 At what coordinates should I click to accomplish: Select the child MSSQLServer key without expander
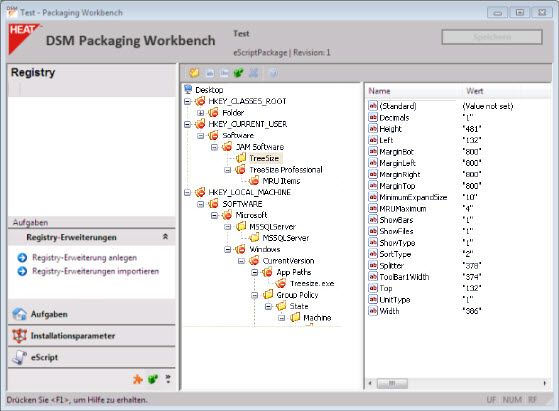click(x=286, y=238)
